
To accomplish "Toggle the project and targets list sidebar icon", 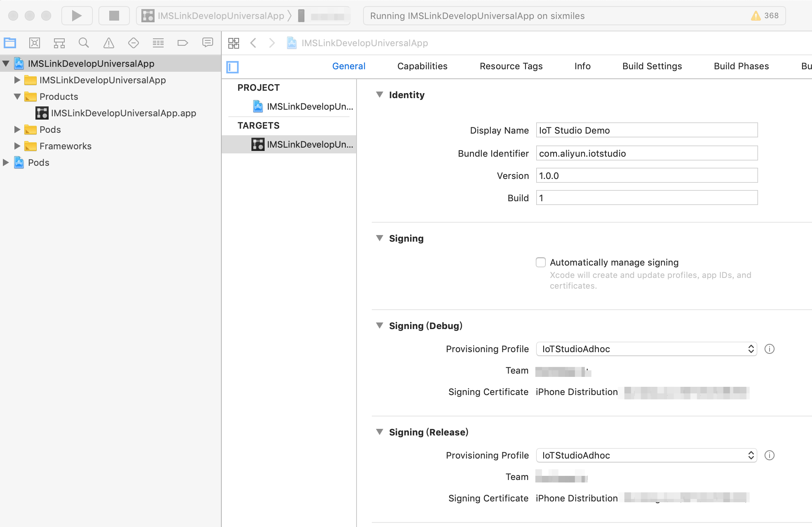I will 232,67.
